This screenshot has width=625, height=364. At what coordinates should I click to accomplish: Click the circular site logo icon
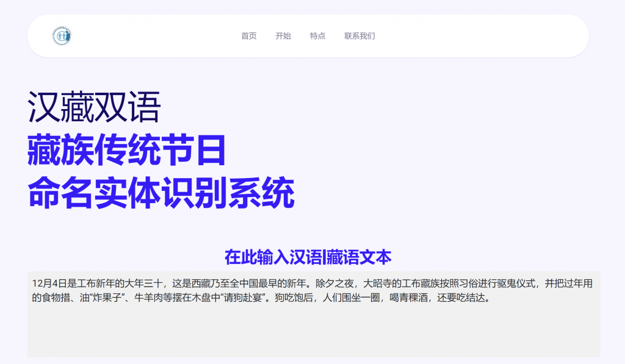click(62, 36)
